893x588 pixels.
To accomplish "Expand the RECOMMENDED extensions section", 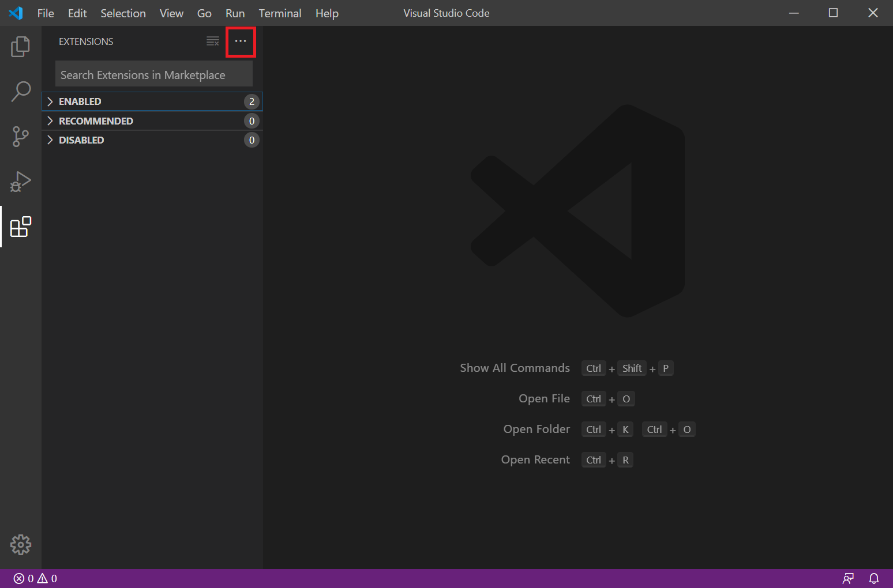I will coord(152,121).
